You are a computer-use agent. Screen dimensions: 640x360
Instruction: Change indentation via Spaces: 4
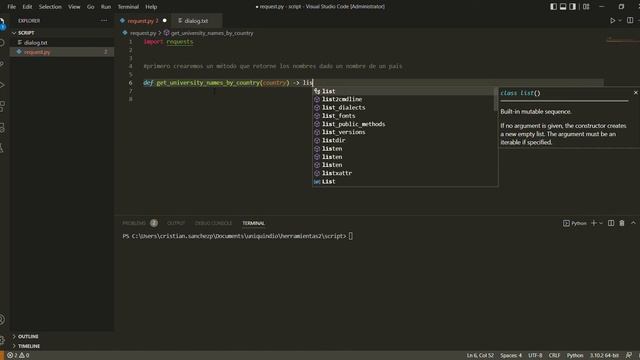511,356
